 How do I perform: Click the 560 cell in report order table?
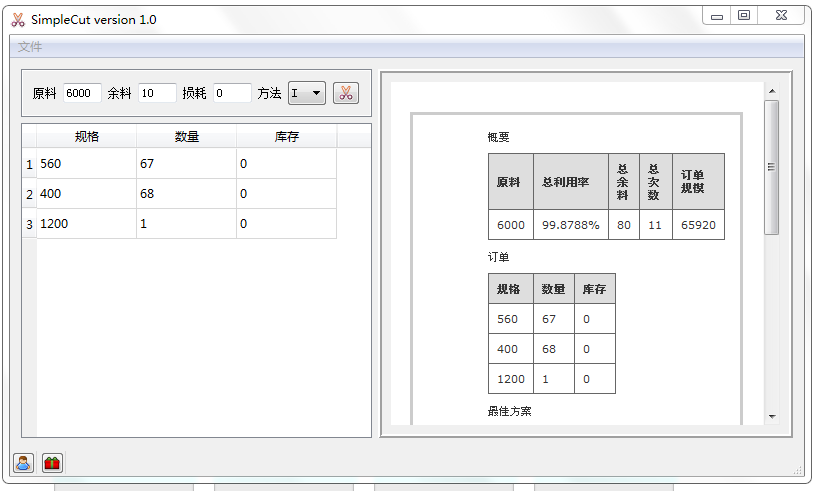(x=511, y=319)
